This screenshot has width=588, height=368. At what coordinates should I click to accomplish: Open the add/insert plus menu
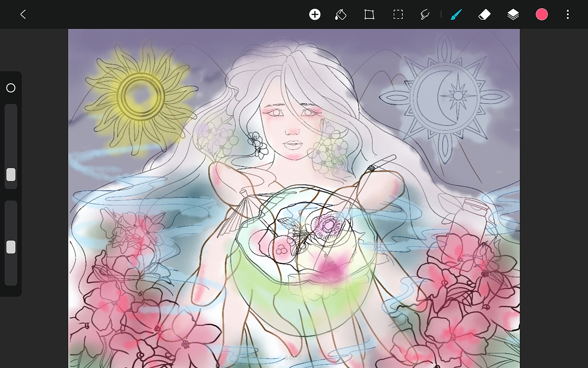[x=315, y=15]
